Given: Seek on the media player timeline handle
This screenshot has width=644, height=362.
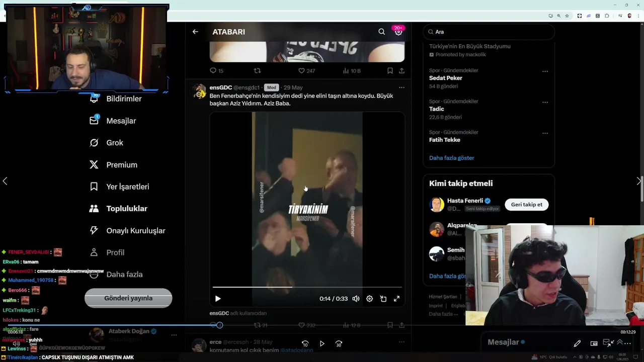Looking at the screenshot, I should click(x=219, y=325).
